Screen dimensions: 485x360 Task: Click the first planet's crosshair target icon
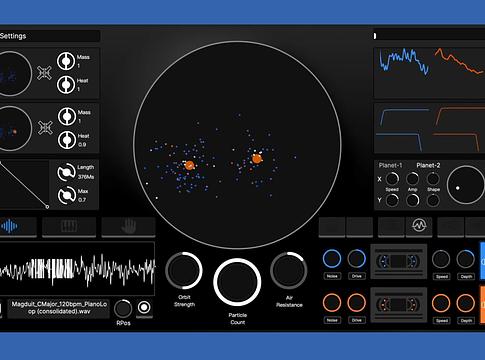click(x=44, y=73)
